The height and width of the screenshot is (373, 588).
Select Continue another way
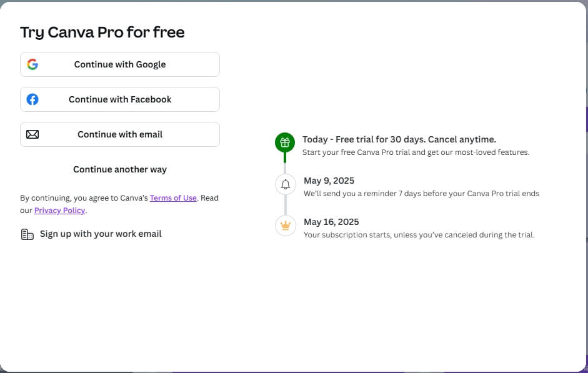pyautogui.click(x=120, y=169)
